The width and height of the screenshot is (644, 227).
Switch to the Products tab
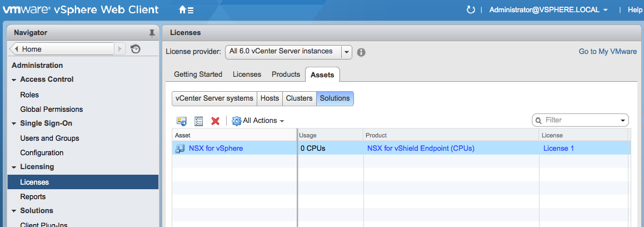tap(286, 75)
